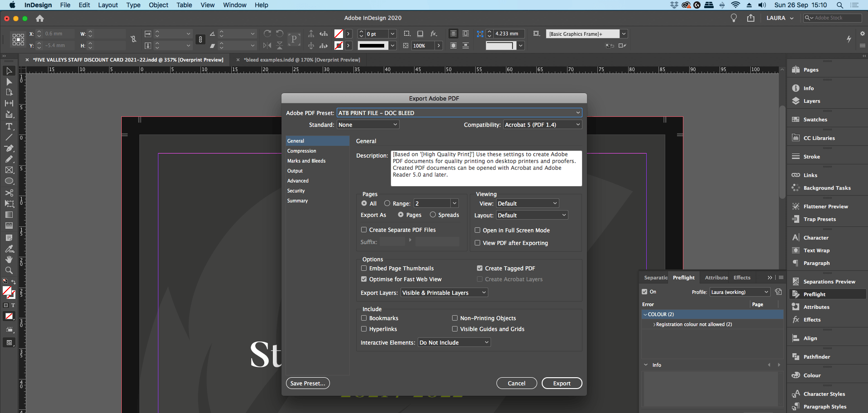The width and height of the screenshot is (868, 413).
Task: Open the Adobe PDF Preset dropdown
Action: 459,113
